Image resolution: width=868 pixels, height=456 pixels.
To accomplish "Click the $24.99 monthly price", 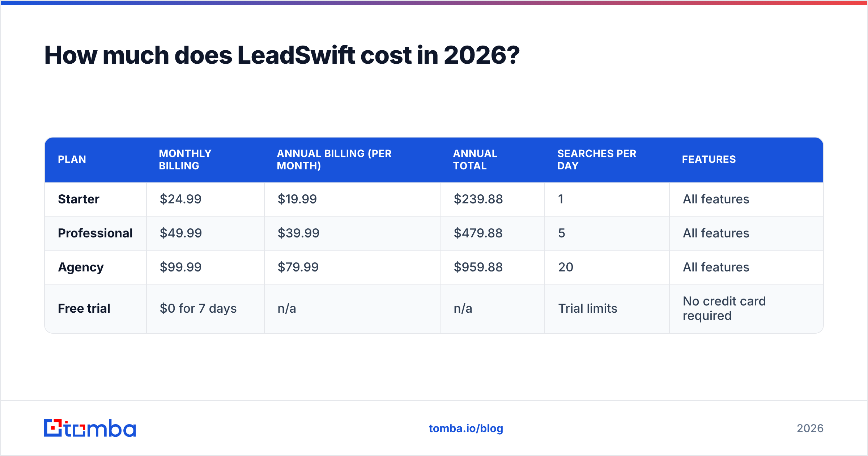I will point(180,199).
